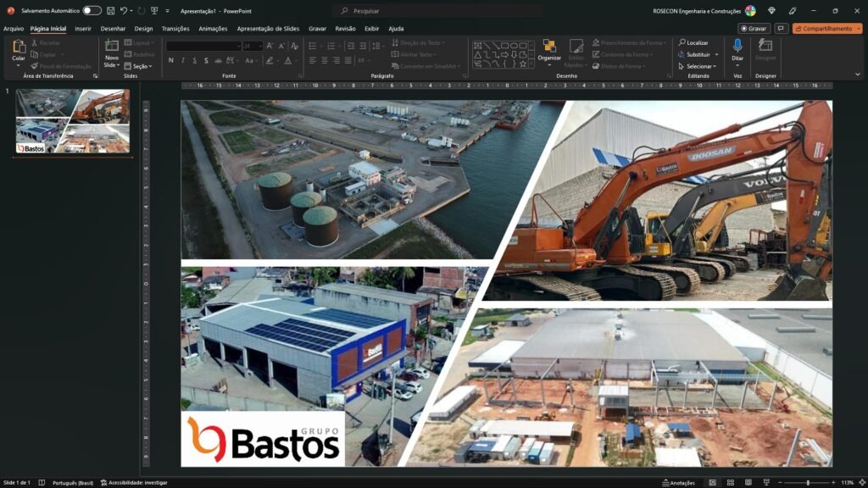Image resolution: width=868 pixels, height=488 pixels.
Task: Click Gravar record button
Action: (x=754, y=28)
